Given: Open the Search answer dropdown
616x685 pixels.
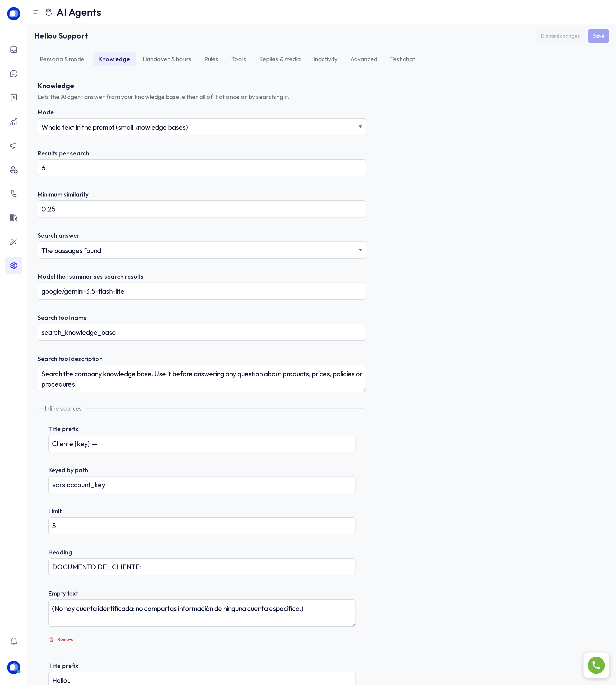Looking at the screenshot, I should point(202,250).
